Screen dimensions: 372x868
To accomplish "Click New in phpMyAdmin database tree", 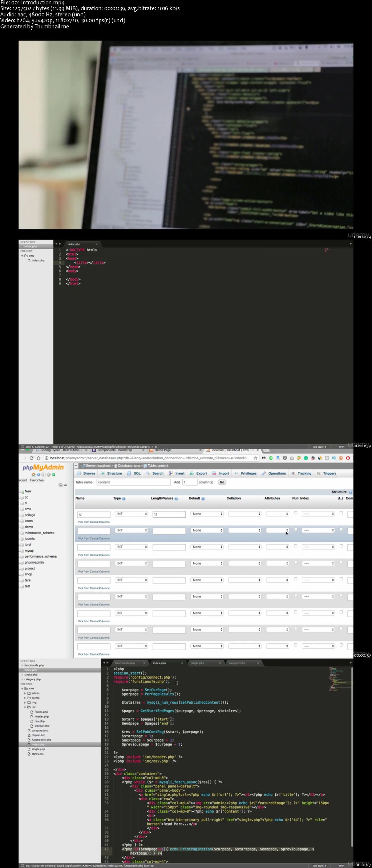I will 28,491.
